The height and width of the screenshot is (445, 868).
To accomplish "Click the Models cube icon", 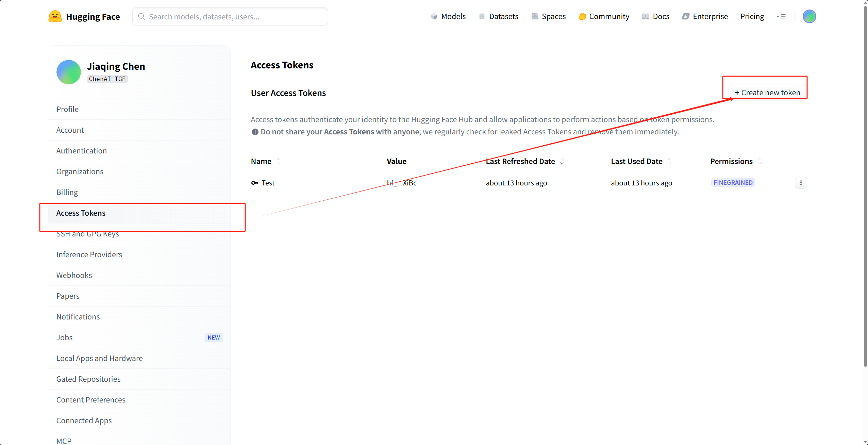I will click(434, 16).
